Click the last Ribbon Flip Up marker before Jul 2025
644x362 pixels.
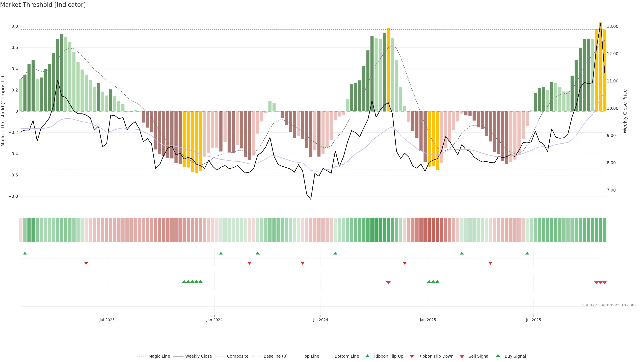point(527,253)
